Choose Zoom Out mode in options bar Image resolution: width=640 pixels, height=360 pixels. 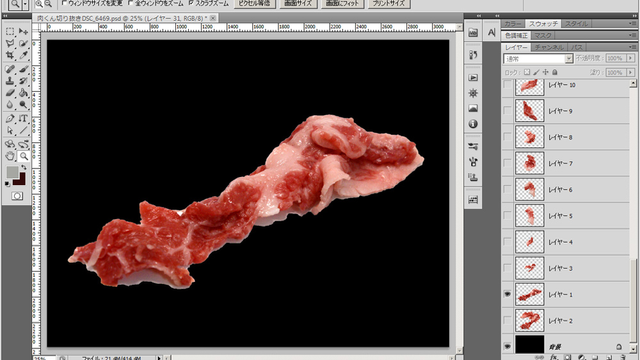coord(48,4)
